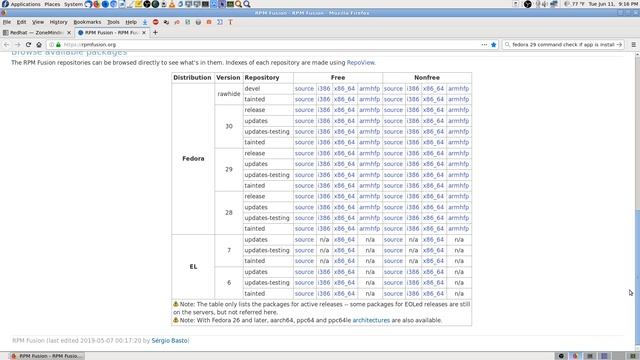Open Nonfree source link for Fedora 28 release
This screenshot has width=640, height=360.
point(393,196)
